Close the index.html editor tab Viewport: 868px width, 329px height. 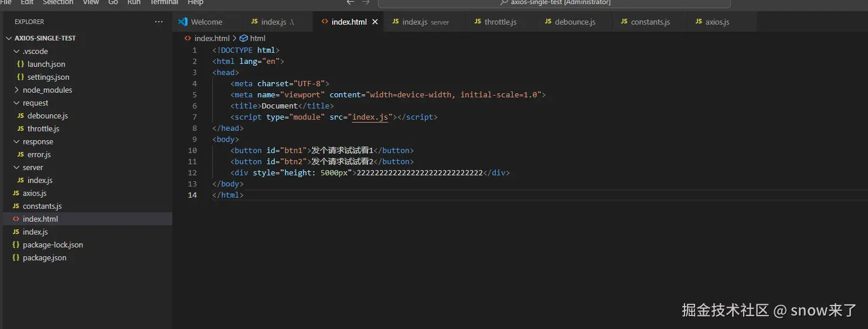[x=375, y=22]
